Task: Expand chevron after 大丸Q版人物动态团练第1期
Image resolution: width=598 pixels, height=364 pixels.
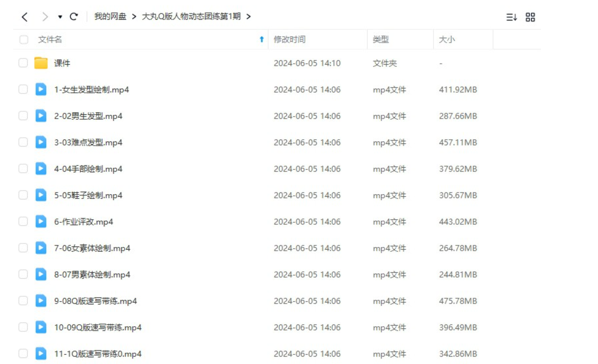Action: point(249,17)
